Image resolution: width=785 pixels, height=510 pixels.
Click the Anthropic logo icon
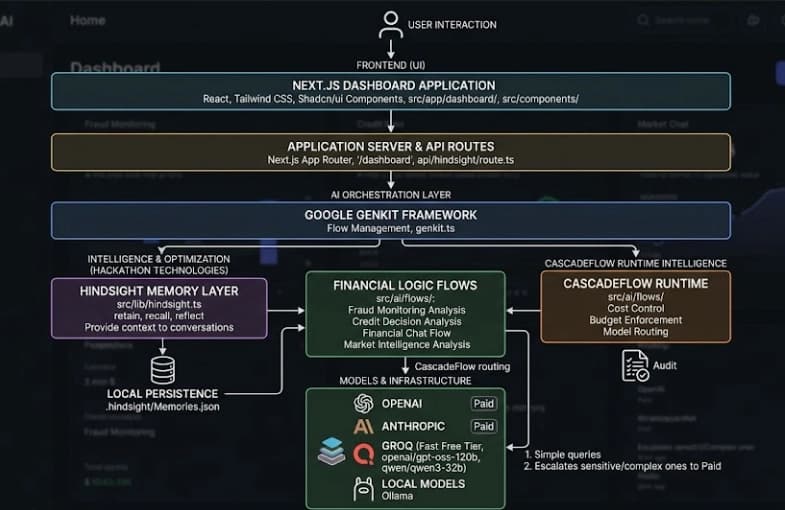click(x=363, y=426)
